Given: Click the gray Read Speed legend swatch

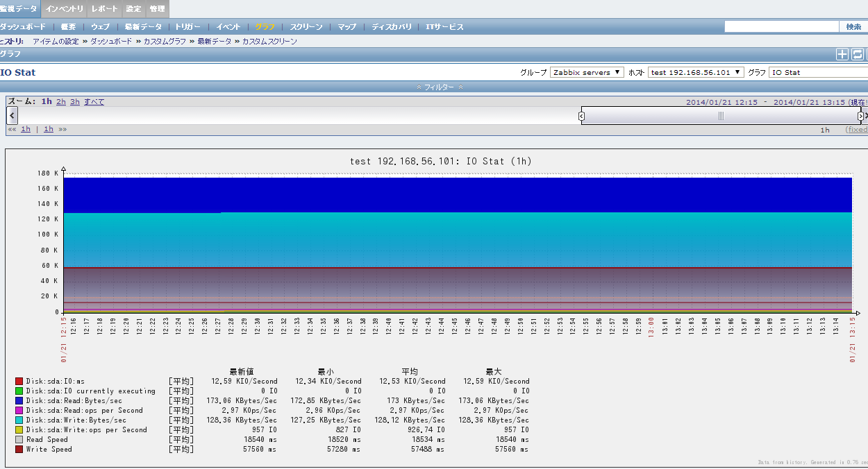Looking at the screenshot, I should pos(19,440).
